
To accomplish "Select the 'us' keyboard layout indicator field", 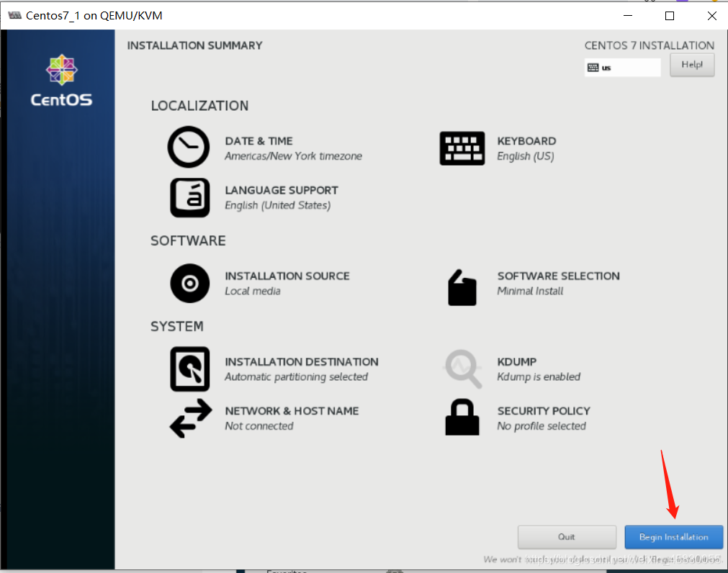I will coord(622,68).
